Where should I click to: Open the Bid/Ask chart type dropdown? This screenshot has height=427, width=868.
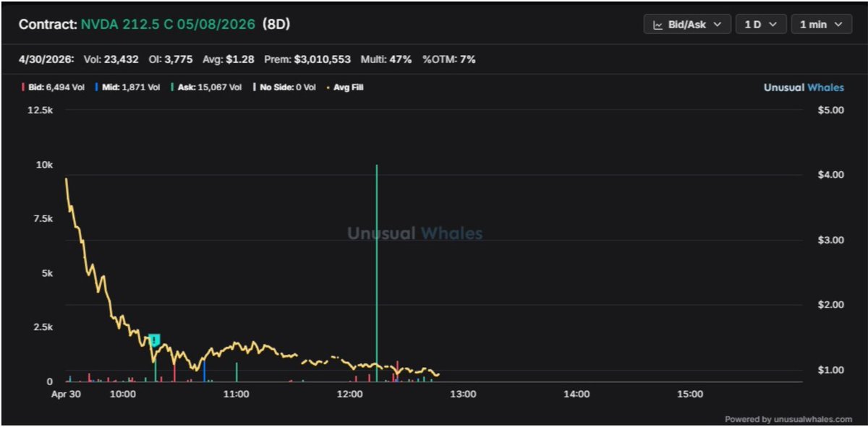click(686, 25)
